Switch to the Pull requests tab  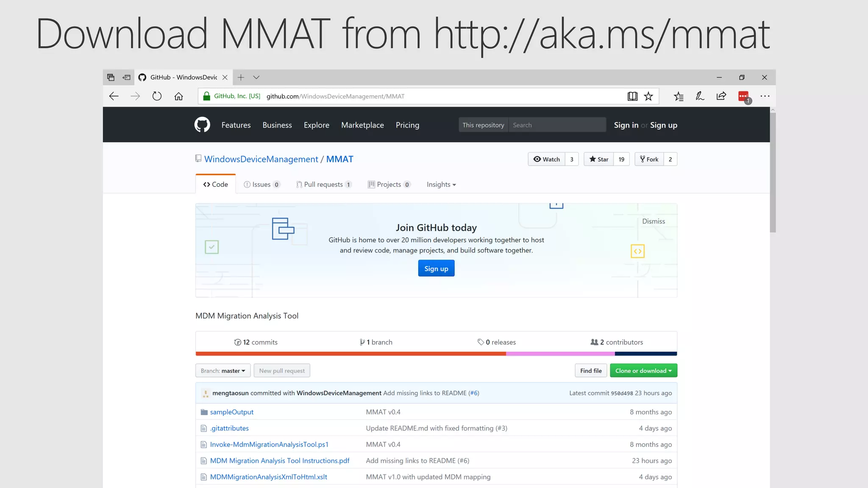[x=323, y=184]
